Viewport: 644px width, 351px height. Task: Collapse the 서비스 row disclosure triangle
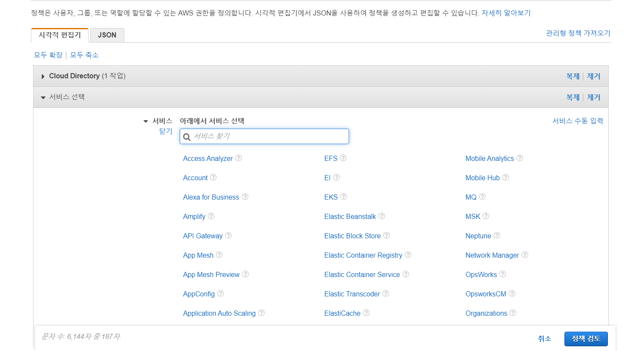point(146,121)
